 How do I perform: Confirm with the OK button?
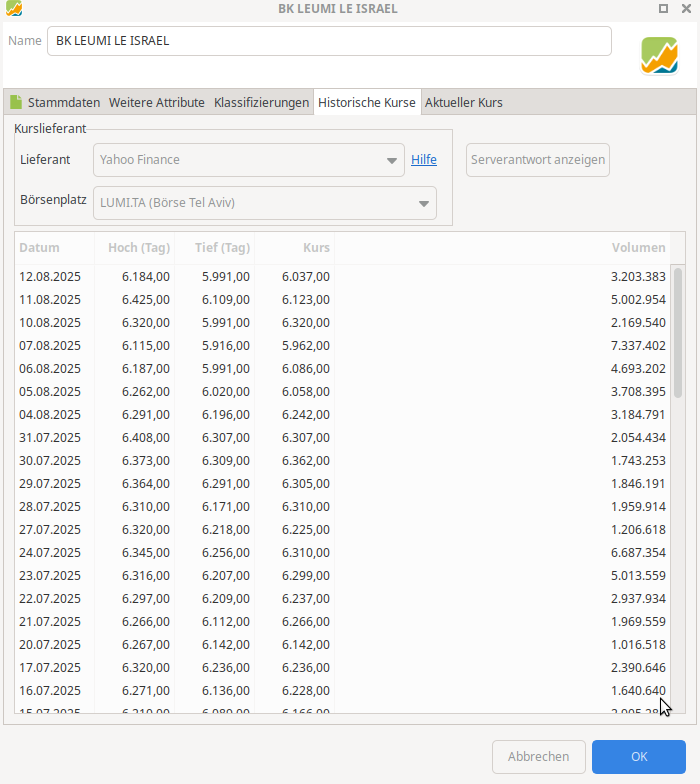coord(639,757)
